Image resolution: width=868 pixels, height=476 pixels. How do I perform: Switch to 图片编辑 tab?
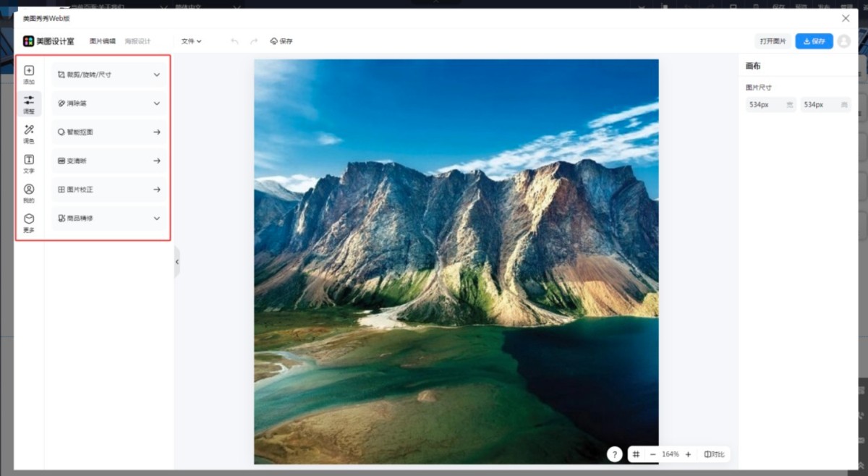tap(103, 41)
